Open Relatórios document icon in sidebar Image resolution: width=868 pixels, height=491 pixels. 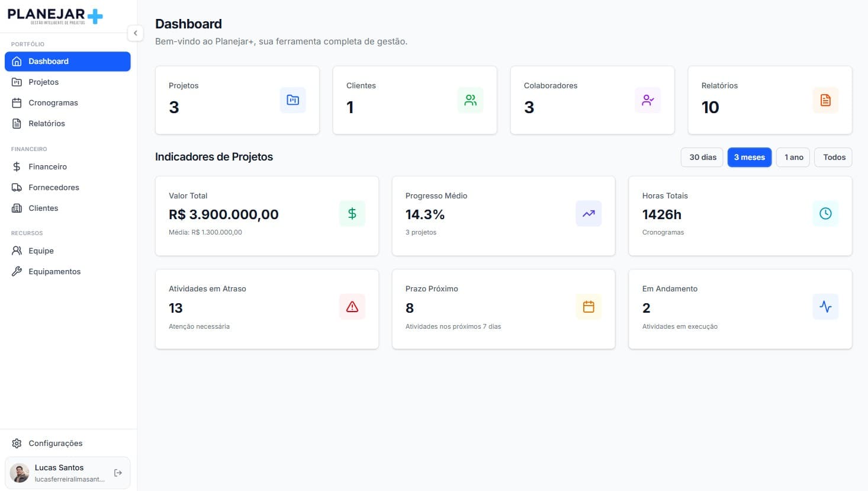tap(17, 123)
